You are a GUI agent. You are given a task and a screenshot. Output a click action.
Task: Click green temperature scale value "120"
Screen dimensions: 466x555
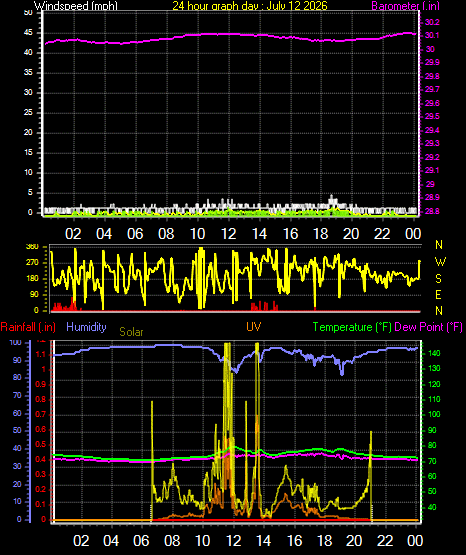pos(434,384)
